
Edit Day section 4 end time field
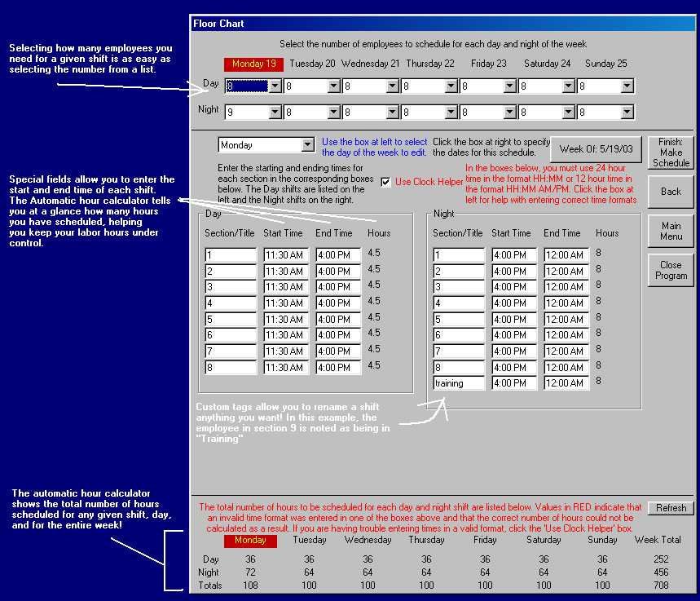pyautogui.click(x=338, y=303)
